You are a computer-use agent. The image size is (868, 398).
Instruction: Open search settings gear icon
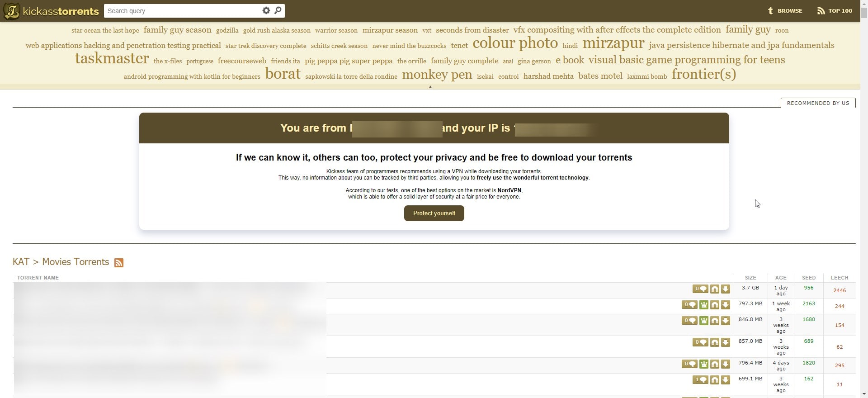coord(266,10)
